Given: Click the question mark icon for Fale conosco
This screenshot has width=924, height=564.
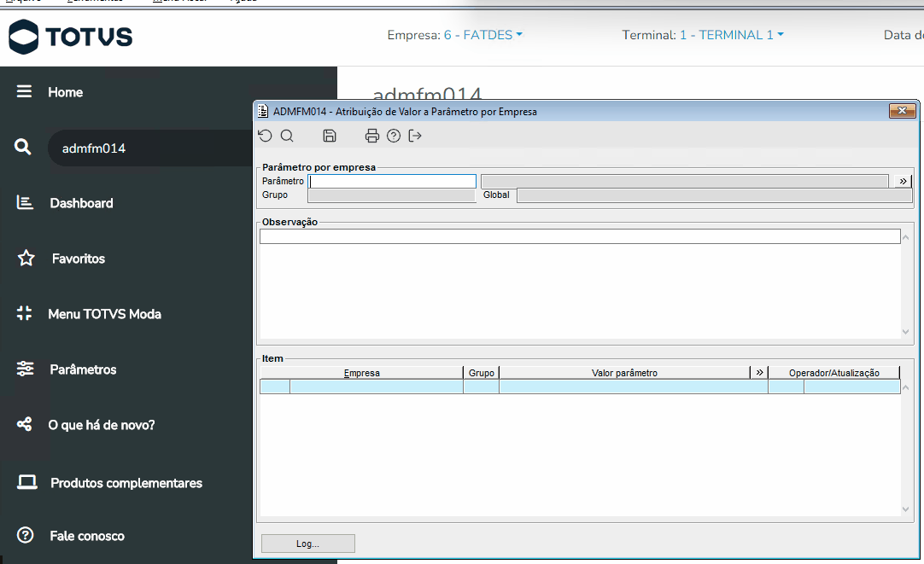Looking at the screenshot, I should [26, 535].
